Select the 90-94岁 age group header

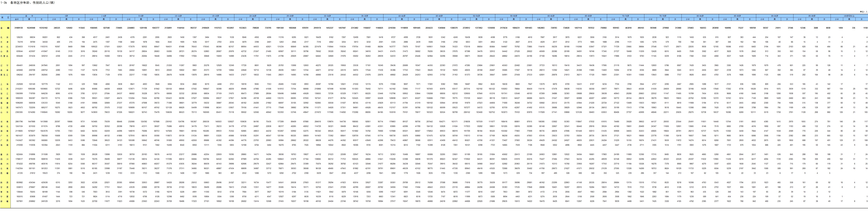click(x=775, y=16)
